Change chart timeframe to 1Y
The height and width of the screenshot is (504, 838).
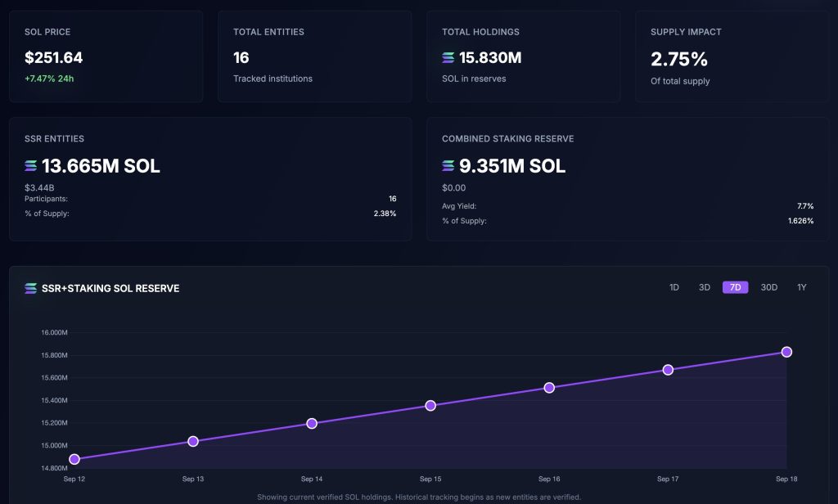802,287
